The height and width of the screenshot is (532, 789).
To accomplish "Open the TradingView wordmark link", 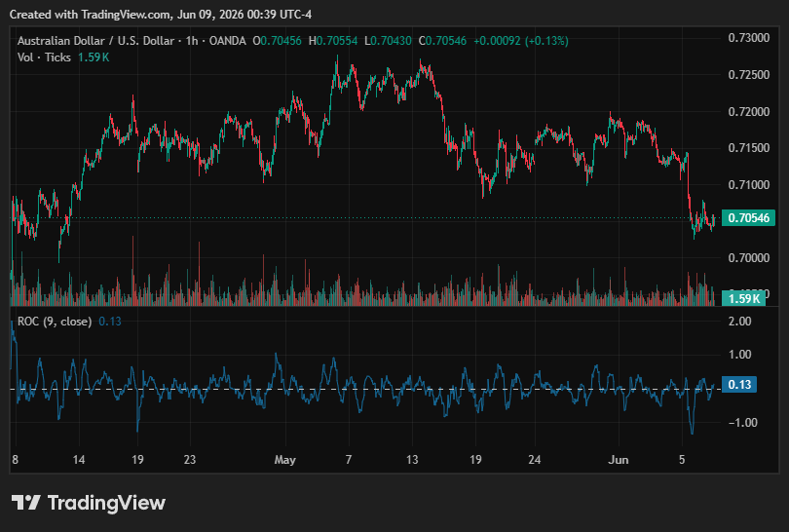I will (x=106, y=503).
